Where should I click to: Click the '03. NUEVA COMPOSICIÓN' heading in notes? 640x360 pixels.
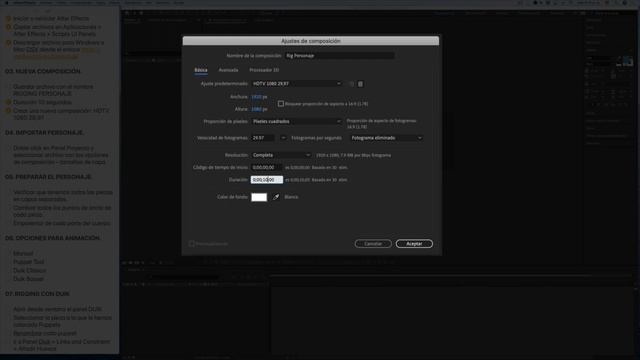[43, 71]
